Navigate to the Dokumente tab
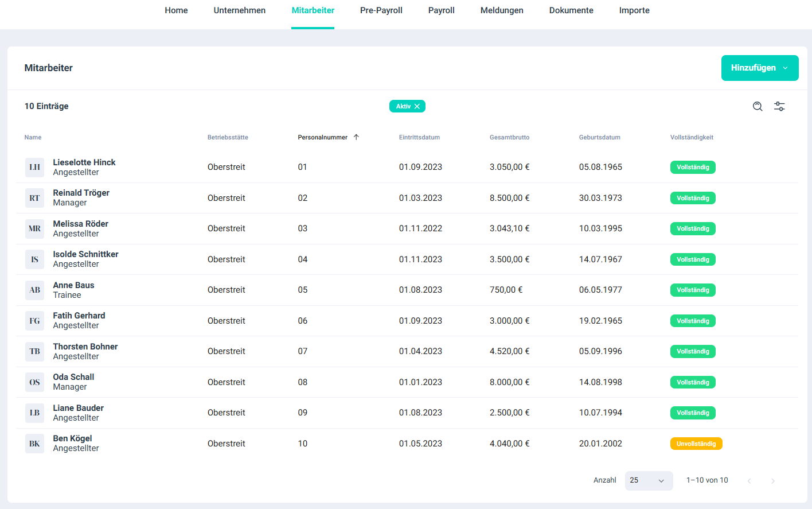 571,10
